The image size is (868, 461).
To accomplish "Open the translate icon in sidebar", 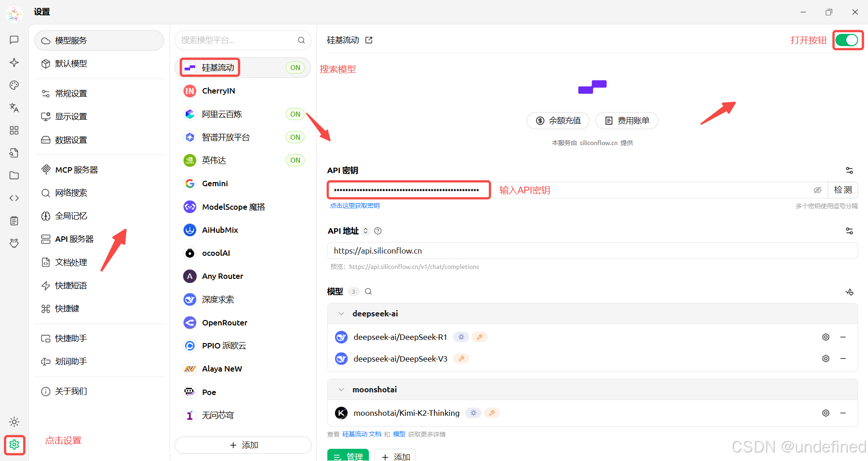I will pos(14,108).
